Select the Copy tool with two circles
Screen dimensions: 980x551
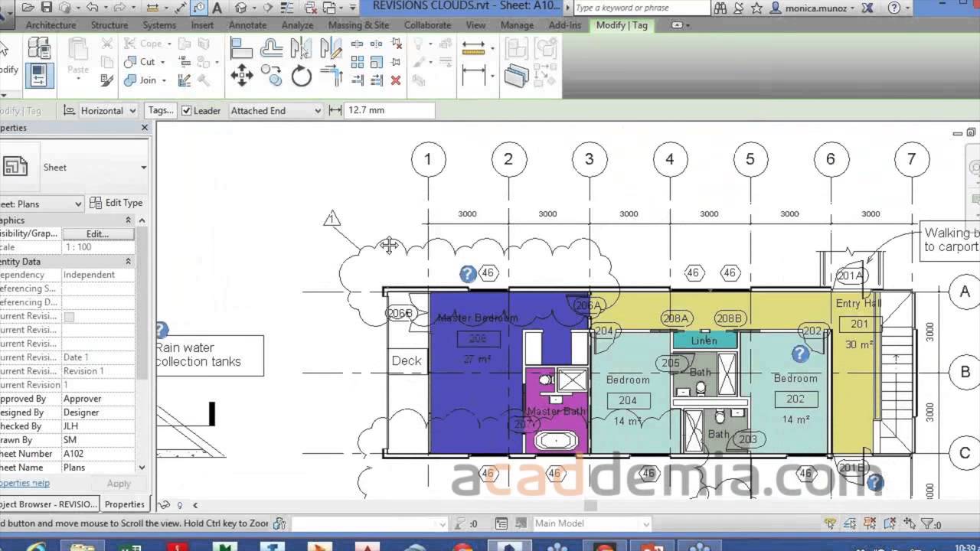coord(271,76)
